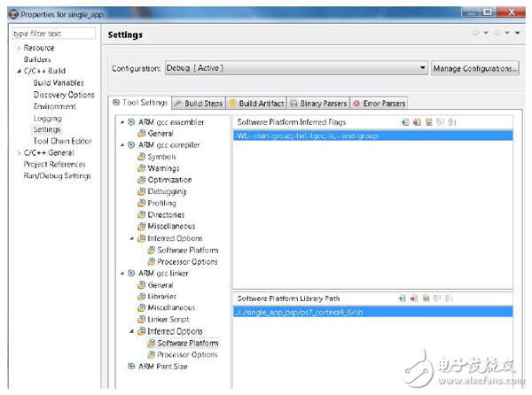Click the back navigation arrow near Settings header
This screenshot has width=532, height=395.
click(476, 35)
